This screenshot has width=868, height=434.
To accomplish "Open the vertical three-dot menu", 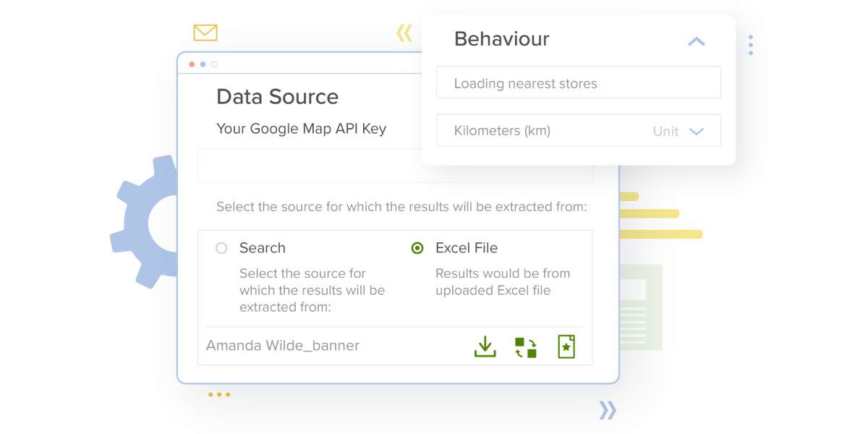I will click(x=751, y=45).
